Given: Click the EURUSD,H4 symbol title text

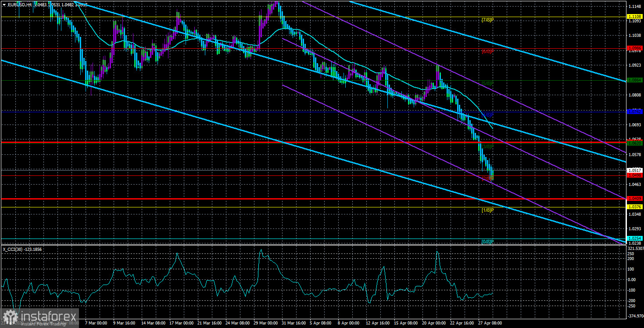Looking at the screenshot, I should pos(19,4).
